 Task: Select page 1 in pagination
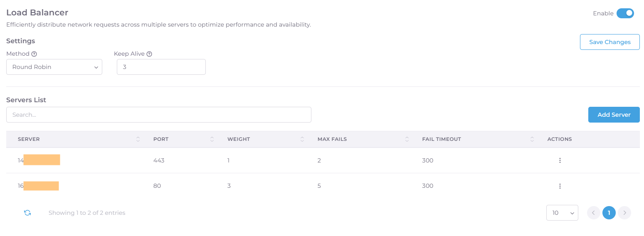[x=609, y=213]
